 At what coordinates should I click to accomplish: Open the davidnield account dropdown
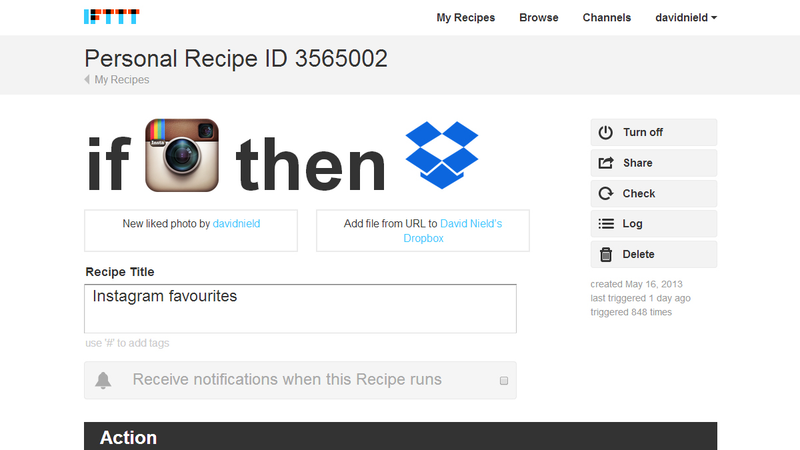686,17
